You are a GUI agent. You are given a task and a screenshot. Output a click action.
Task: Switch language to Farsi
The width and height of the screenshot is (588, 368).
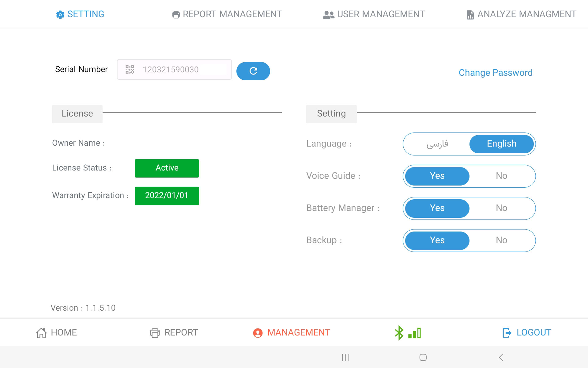(437, 144)
